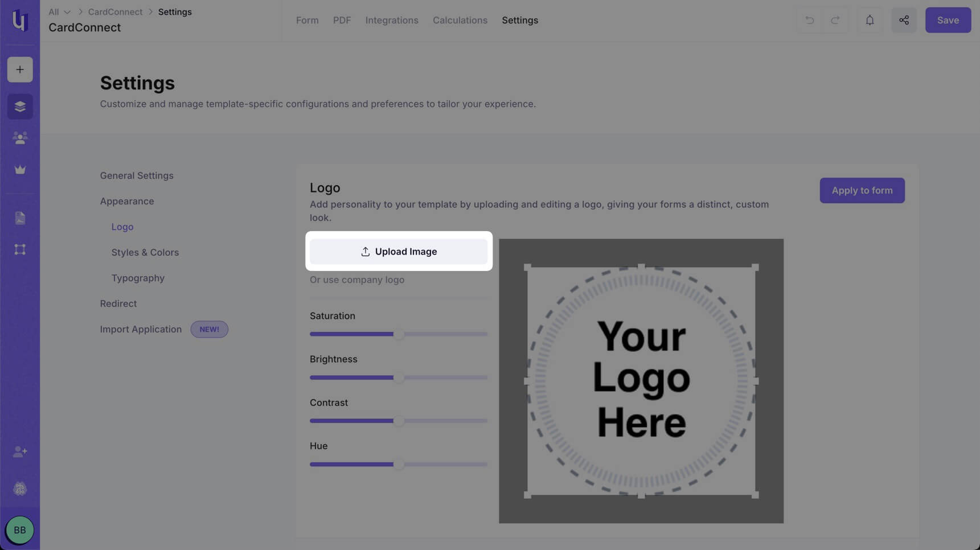Open the team members sidebar icon
Screen dimensions: 980x550
point(20,138)
